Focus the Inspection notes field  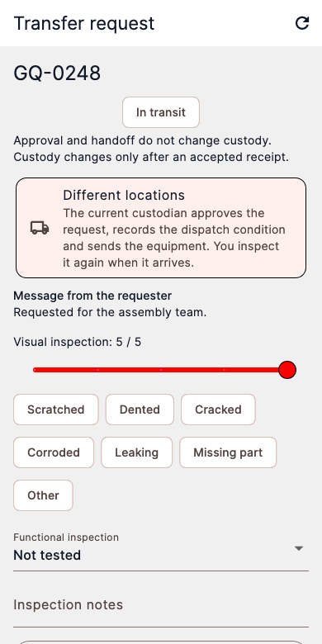[161, 605]
